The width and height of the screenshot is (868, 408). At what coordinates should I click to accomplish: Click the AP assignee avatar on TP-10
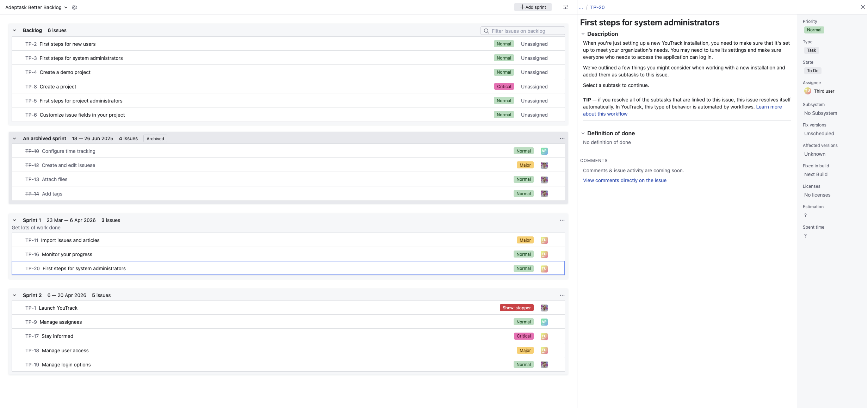coord(544,151)
